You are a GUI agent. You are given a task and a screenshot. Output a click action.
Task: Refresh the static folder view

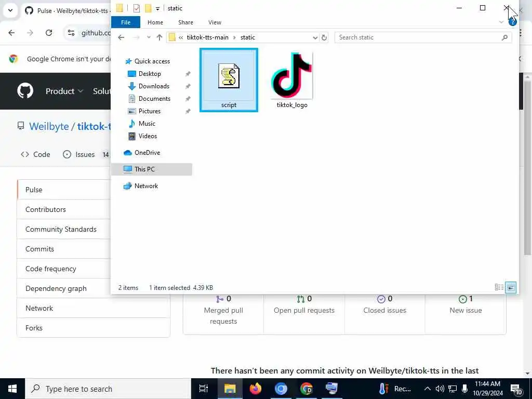324,37
